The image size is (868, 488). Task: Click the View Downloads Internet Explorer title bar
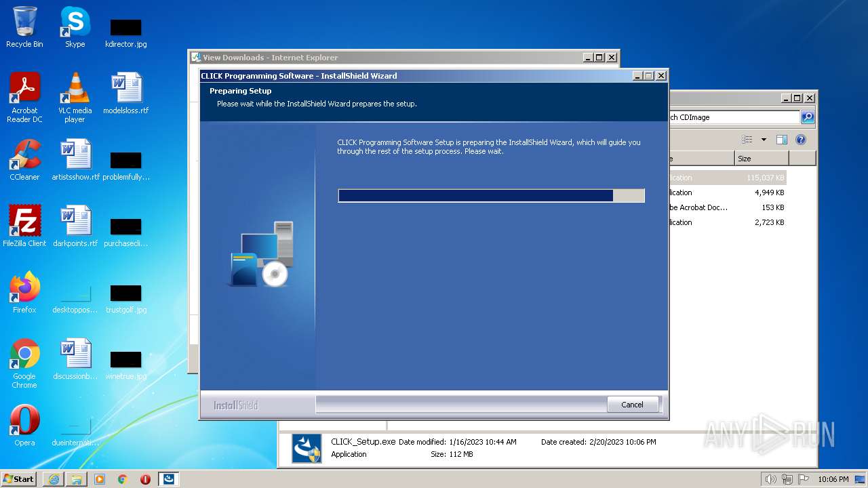click(x=387, y=58)
